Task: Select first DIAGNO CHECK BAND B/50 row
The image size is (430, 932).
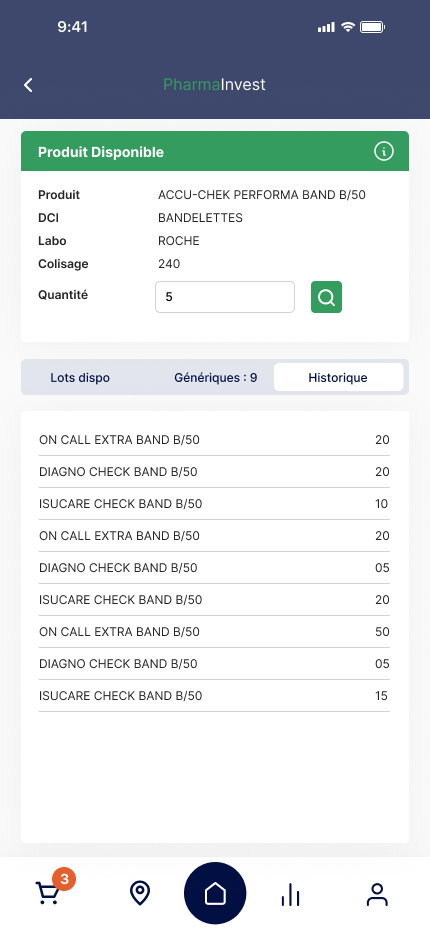Action: click(x=214, y=472)
